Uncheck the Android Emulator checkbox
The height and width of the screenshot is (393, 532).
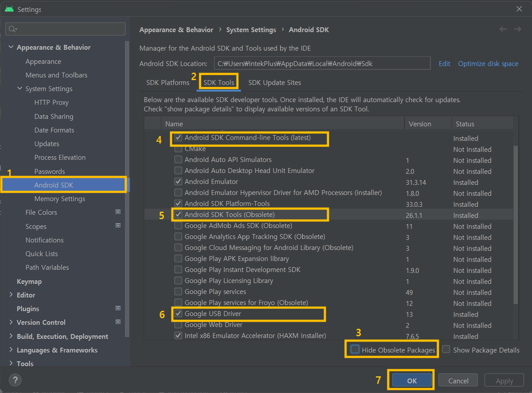point(178,181)
